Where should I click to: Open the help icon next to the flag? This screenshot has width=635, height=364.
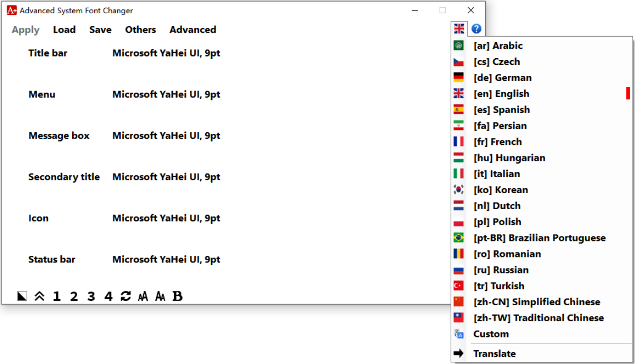click(x=476, y=28)
